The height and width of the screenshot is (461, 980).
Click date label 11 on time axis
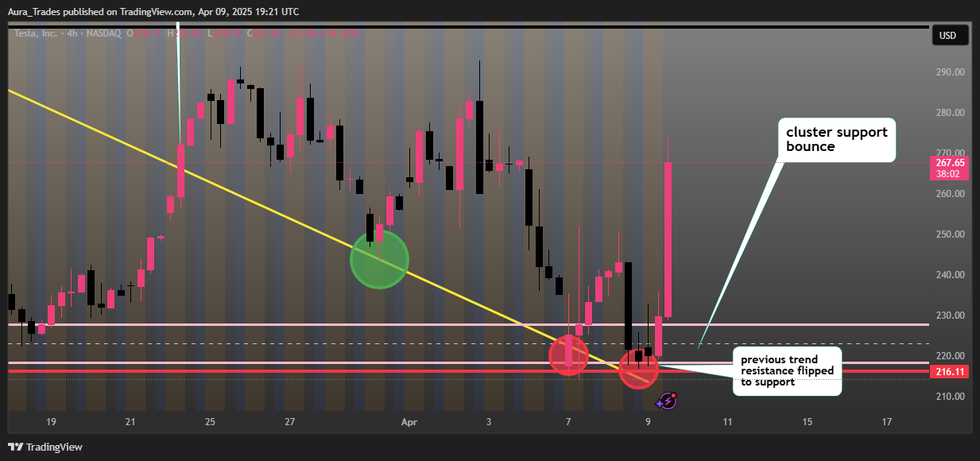pos(727,422)
